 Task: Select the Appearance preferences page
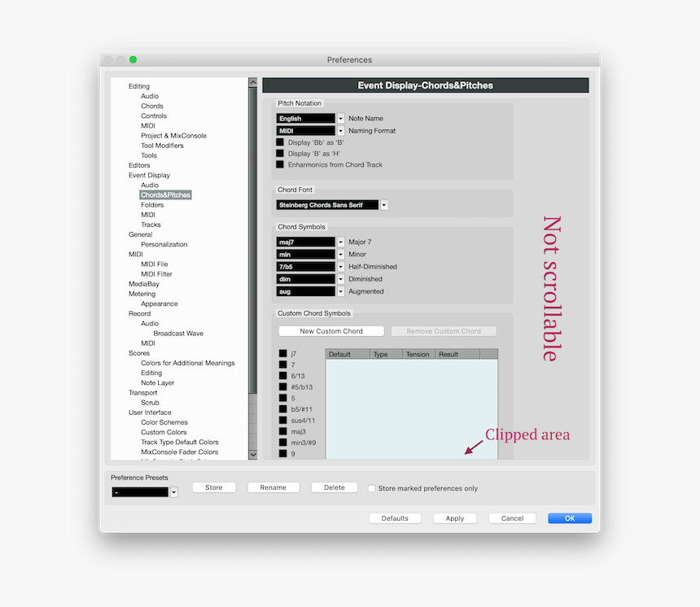(x=159, y=303)
